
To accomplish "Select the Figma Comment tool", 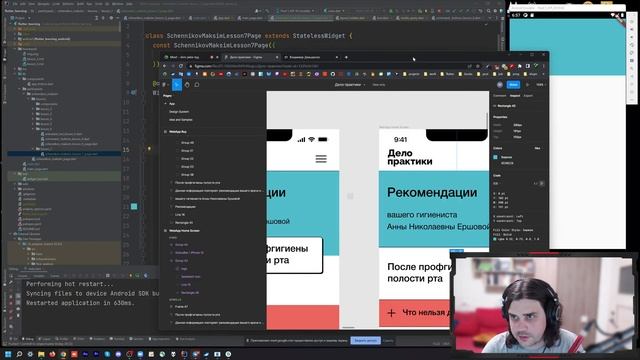I will tap(197, 85).
